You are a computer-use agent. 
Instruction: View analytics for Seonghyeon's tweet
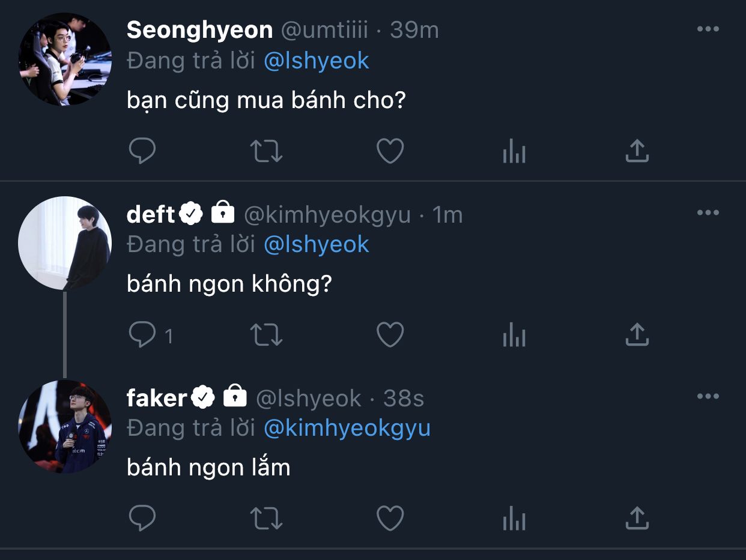click(x=514, y=152)
